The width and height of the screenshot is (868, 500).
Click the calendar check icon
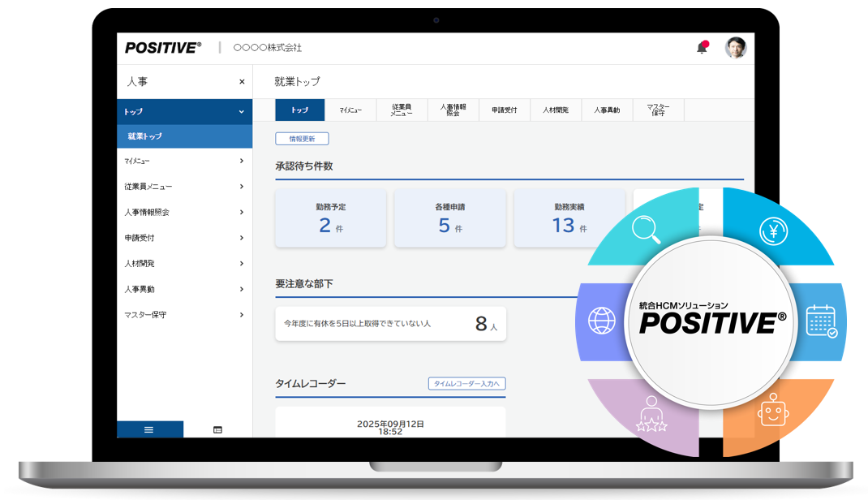[x=821, y=321]
